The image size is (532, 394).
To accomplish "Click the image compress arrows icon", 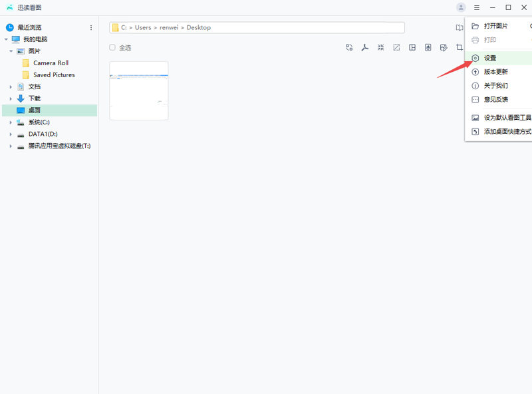I will pos(380,47).
